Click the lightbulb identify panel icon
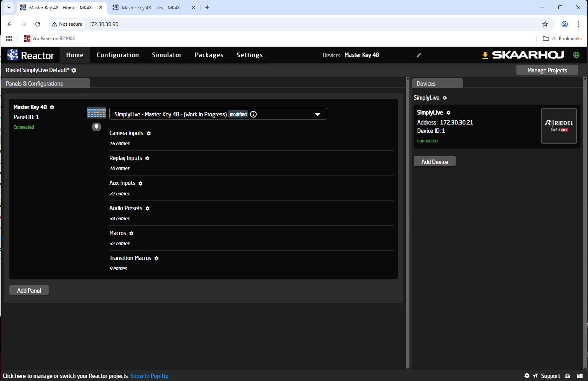Image resolution: width=588 pixels, height=381 pixels. [x=97, y=127]
